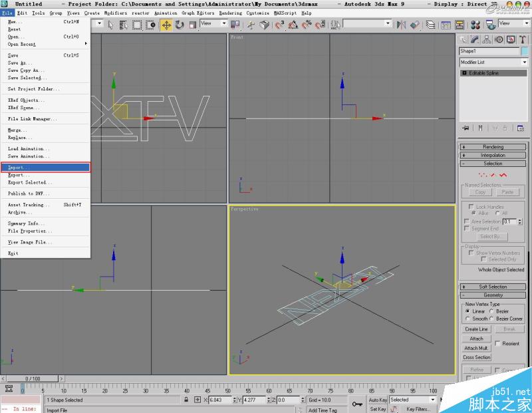Click the Attach Mult. button
The height and width of the screenshot is (413, 532).
click(476, 347)
